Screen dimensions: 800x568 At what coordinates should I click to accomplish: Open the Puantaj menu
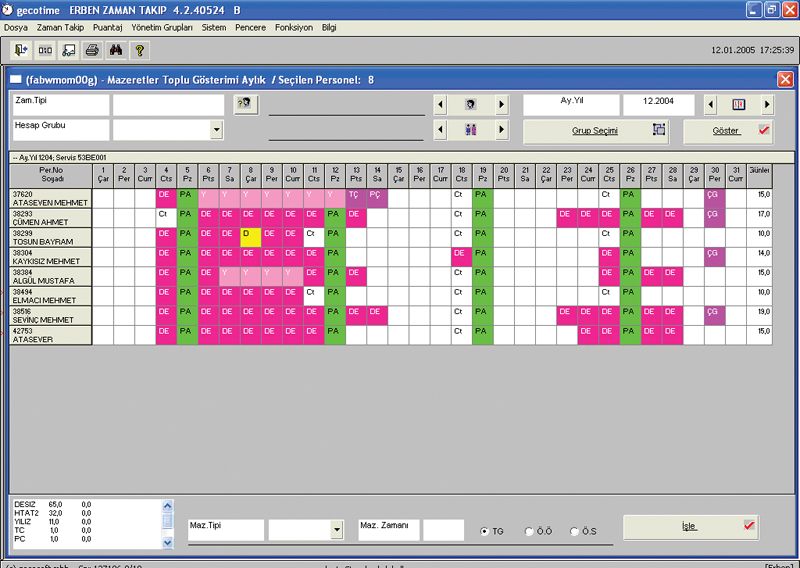108,28
